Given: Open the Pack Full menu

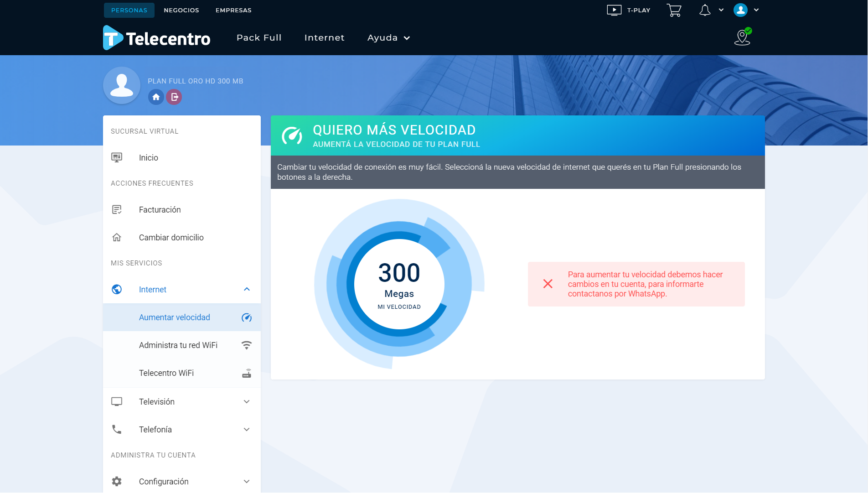Looking at the screenshot, I should tap(259, 38).
